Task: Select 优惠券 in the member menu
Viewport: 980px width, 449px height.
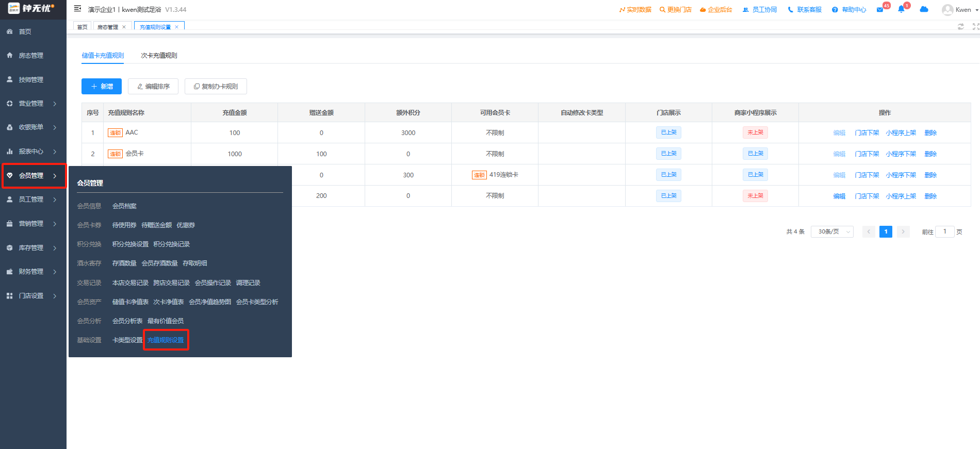Action: pos(186,225)
